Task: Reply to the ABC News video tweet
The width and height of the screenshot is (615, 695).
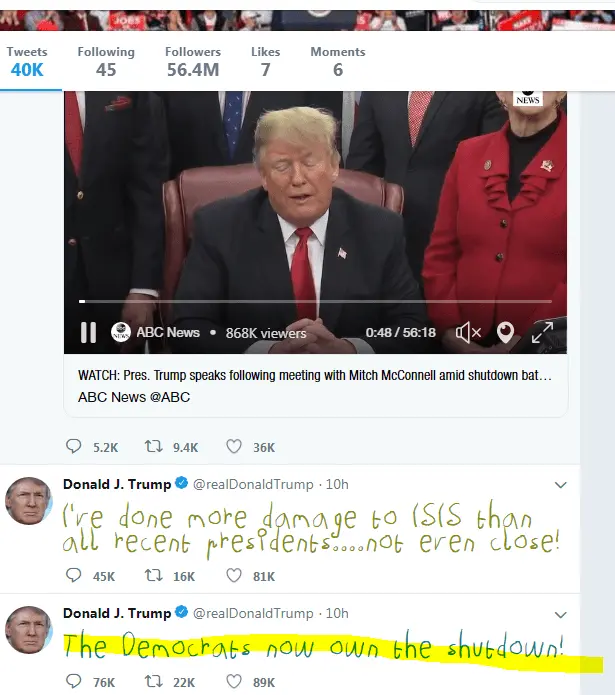Action: (x=74, y=446)
